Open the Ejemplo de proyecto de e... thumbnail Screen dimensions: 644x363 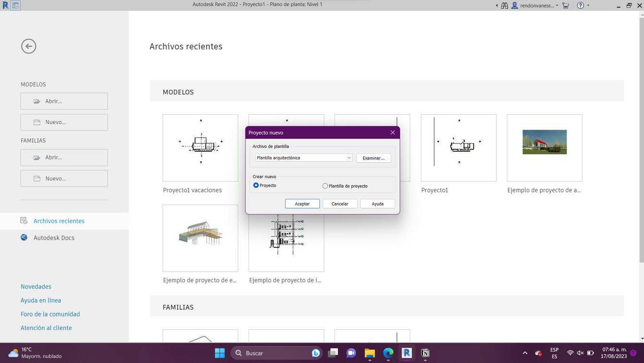click(201, 238)
